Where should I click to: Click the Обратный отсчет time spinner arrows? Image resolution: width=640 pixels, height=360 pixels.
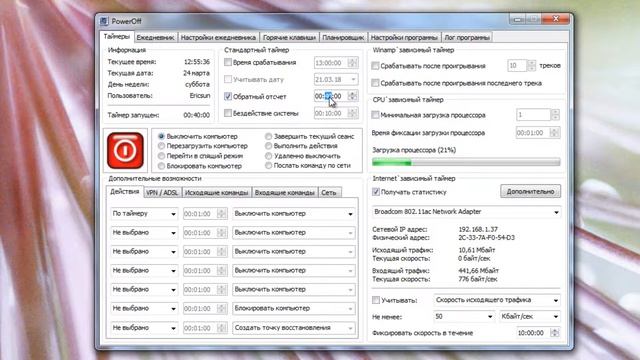pos(353,96)
